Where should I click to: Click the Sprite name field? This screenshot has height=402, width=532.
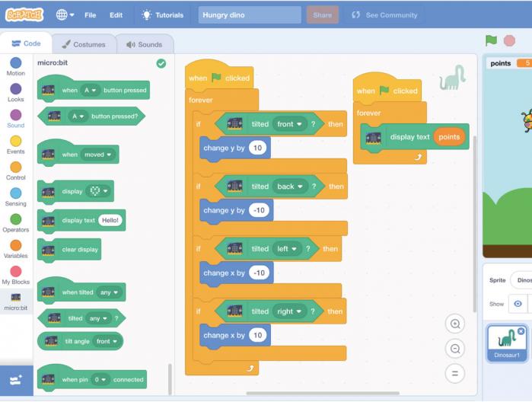pos(521,280)
